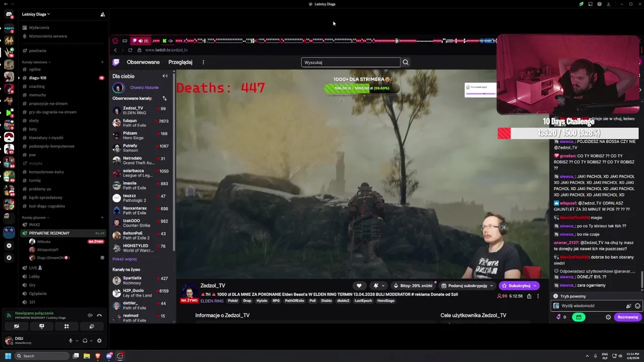This screenshot has height=362, width=644.
Task: Open the Obserwowane tab on Twitch
Action: pos(143,62)
